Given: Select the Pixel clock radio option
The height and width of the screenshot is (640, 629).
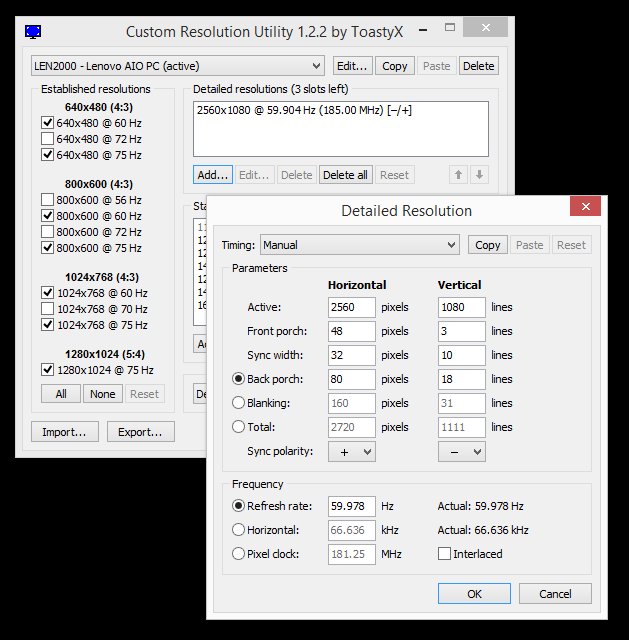Looking at the screenshot, I should coord(238,554).
